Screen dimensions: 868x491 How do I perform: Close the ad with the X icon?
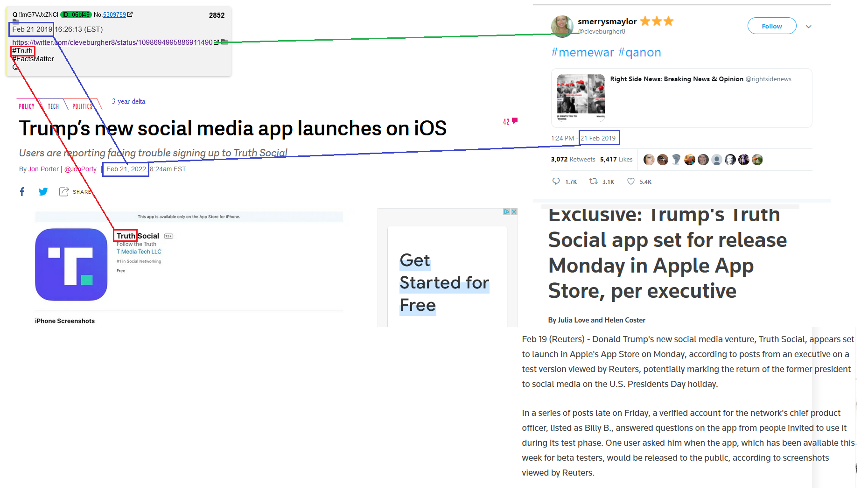click(514, 211)
